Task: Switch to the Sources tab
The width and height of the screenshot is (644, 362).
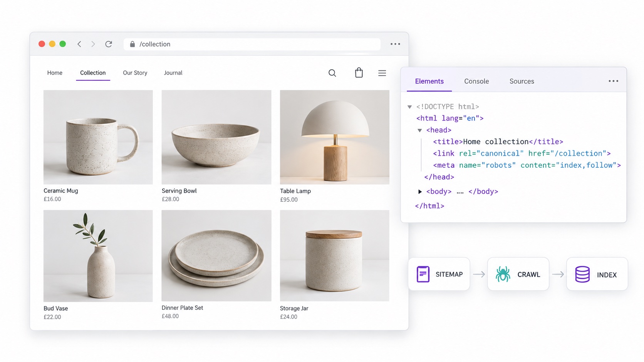Action: (522, 81)
